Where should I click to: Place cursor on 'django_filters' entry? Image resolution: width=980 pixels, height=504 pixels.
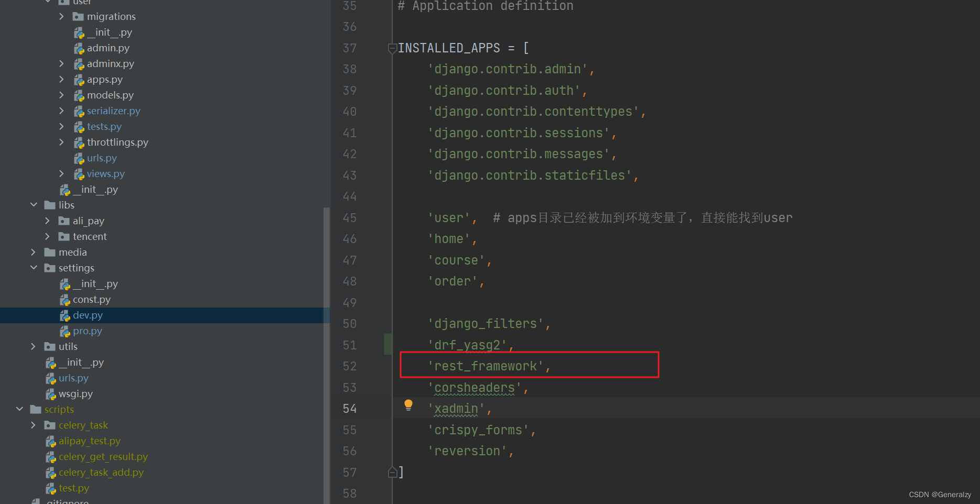(x=486, y=324)
